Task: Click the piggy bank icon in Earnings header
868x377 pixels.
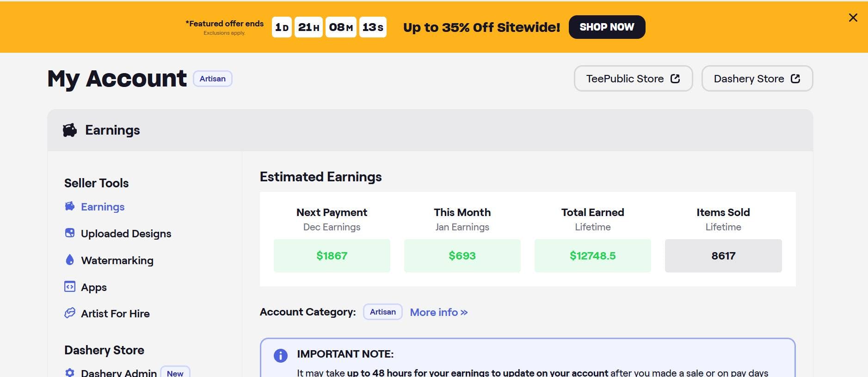Action: click(x=70, y=130)
